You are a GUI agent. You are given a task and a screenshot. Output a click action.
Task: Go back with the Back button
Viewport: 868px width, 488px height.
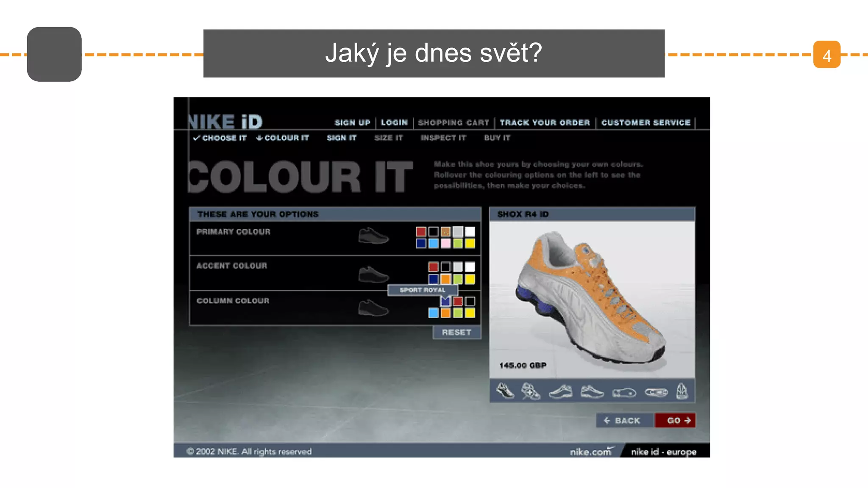[x=625, y=420]
